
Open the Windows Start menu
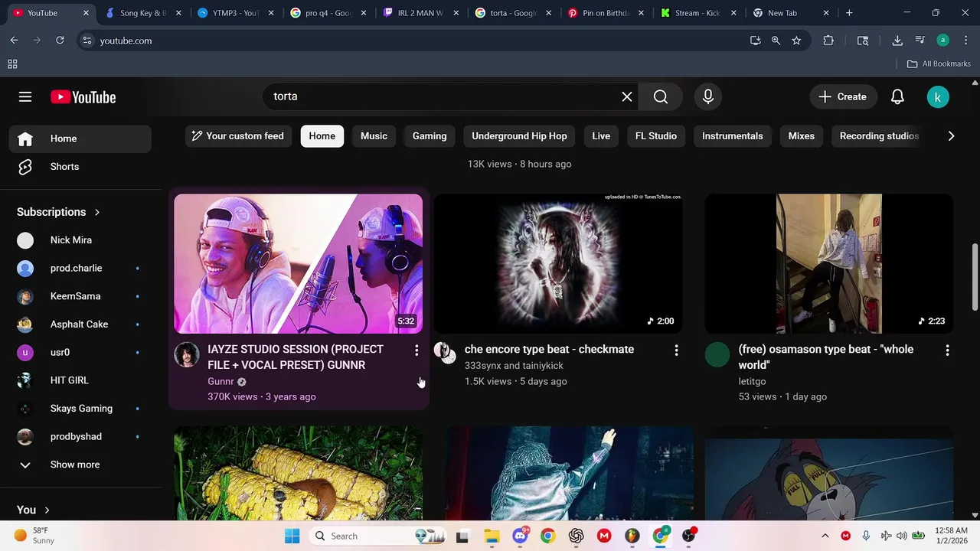point(292,536)
